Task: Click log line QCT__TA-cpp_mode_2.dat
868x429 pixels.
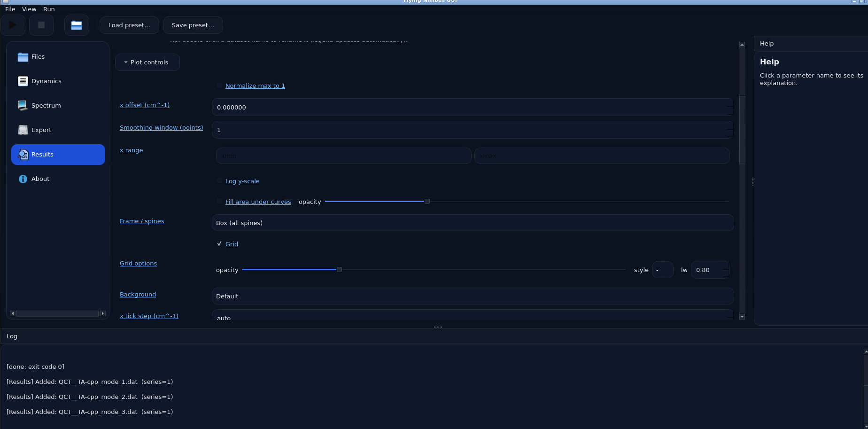Action: (x=90, y=397)
